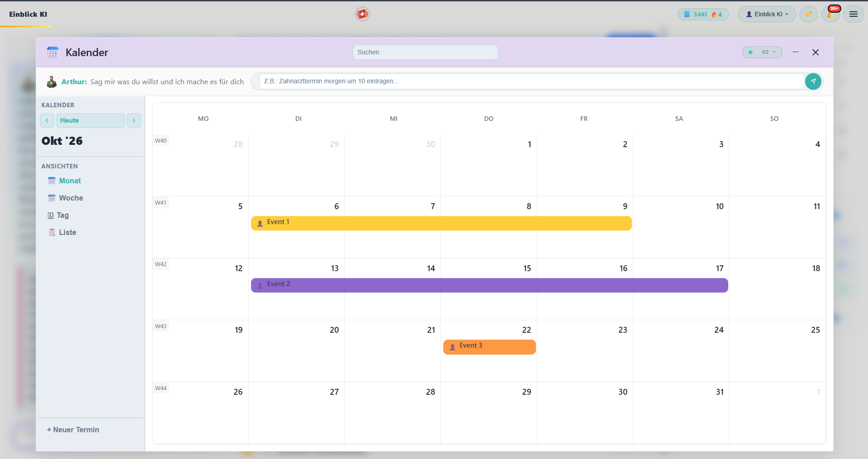
Task: Open the notifications bell
Action: 830,14
